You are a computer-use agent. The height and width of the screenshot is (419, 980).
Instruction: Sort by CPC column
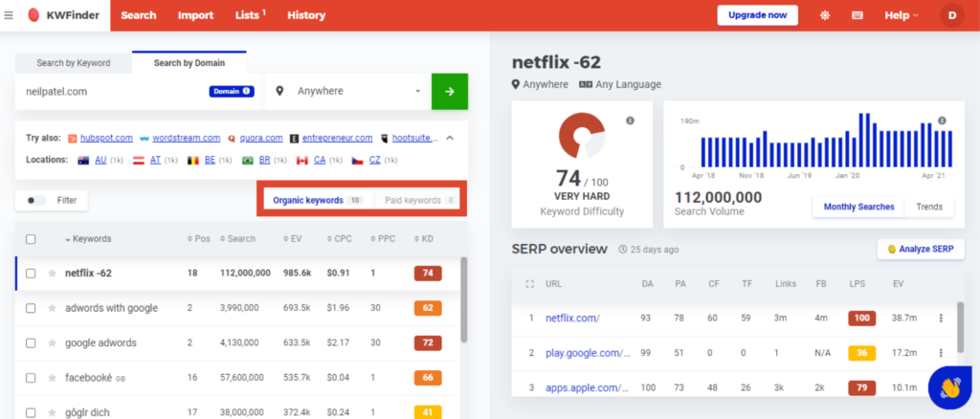(338, 238)
